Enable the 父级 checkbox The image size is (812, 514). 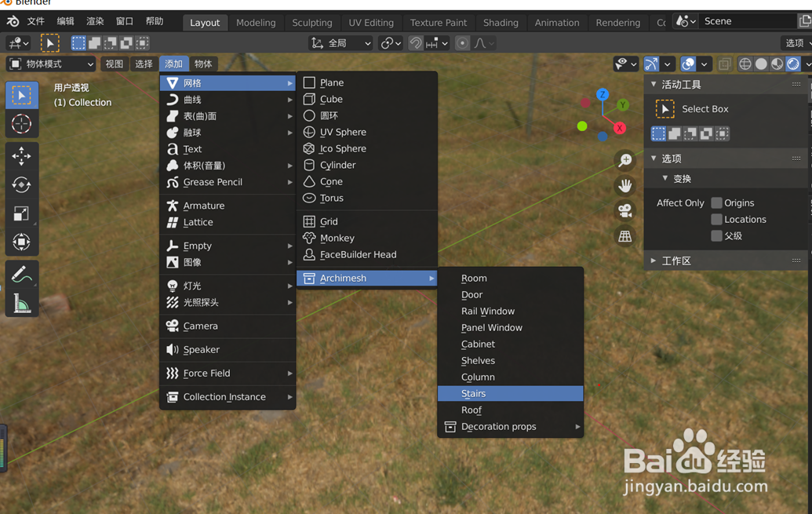pyautogui.click(x=716, y=236)
